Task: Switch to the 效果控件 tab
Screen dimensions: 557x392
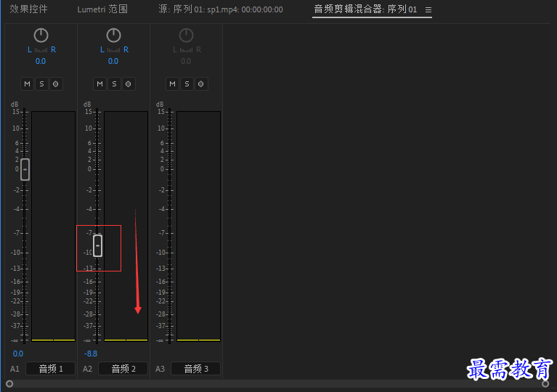Action: pyautogui.click(x=28, y=9)
